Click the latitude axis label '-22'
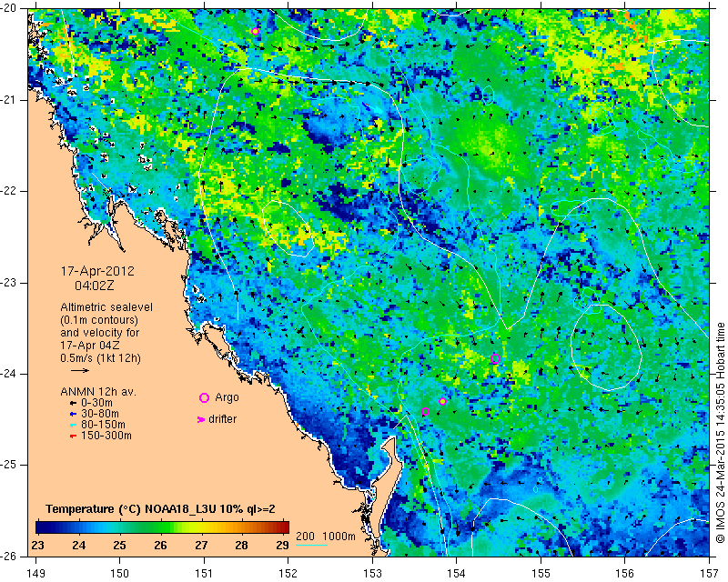The height and width of the screenshot is (582, 728). (9, 191)
